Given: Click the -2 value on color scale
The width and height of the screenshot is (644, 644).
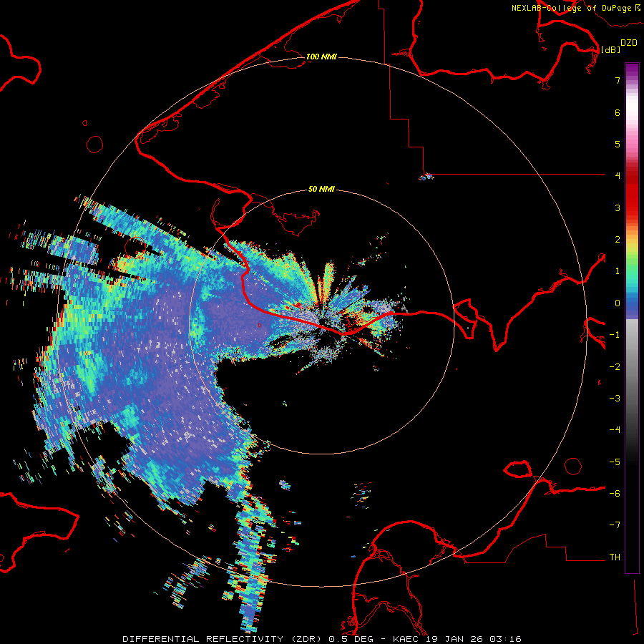Looking at the screenshot, I should (x=615, y=367).
